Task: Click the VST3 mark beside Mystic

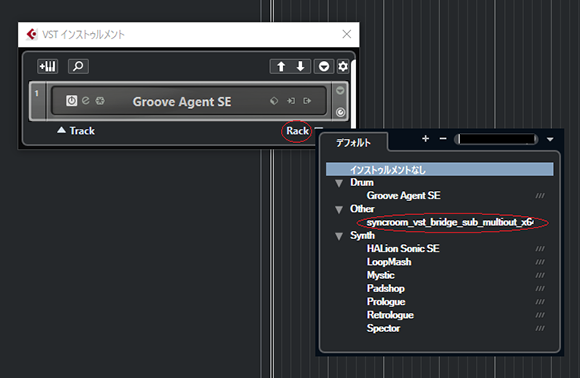Action: [540, 275]
